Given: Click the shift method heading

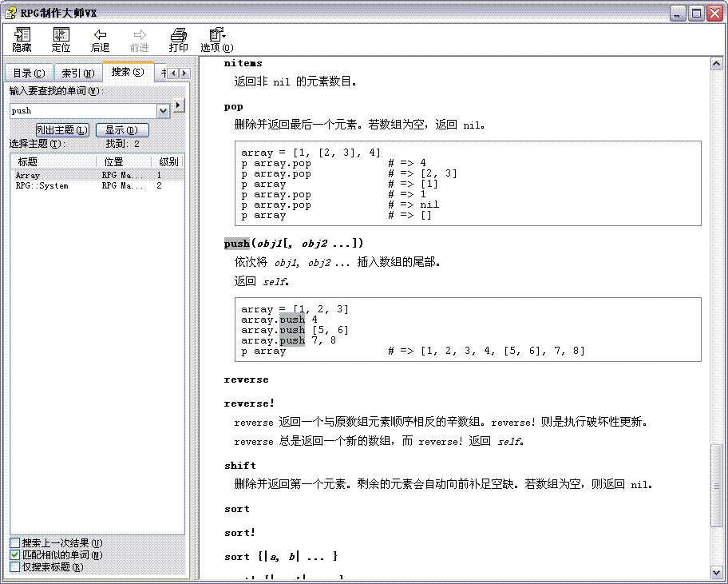Looking at the screenshot, I should (x=240, y=466).
